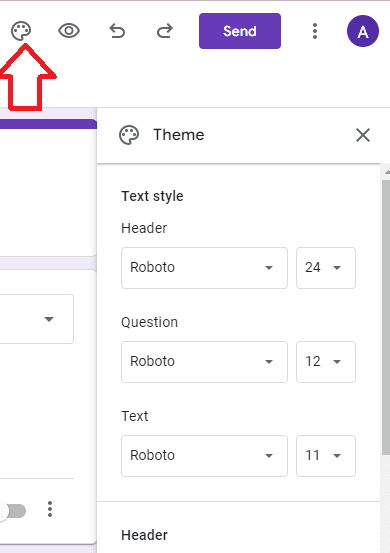This screenshot has height=553, width=390.
Task: Click the bold Header section heading at the bottom
Action: click(145, 535)
